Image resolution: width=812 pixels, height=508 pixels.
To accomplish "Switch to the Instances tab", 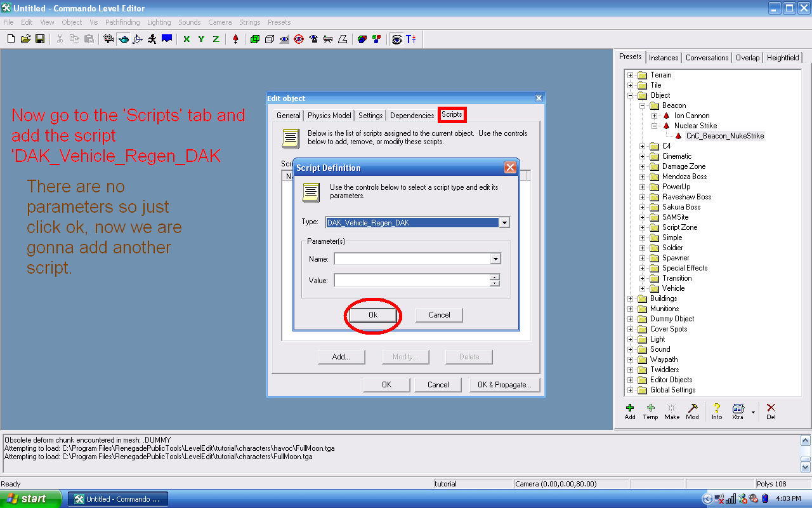I will [664, 58].
